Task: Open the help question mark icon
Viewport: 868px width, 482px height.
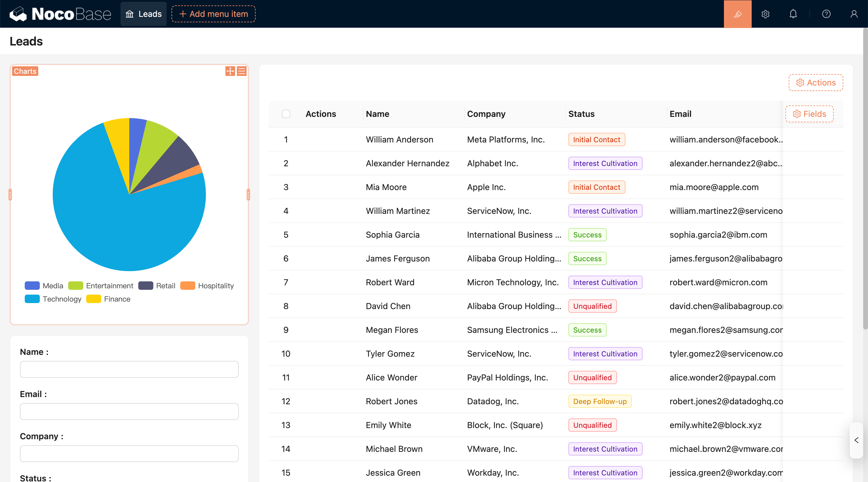Action: [x=826, y=14]
